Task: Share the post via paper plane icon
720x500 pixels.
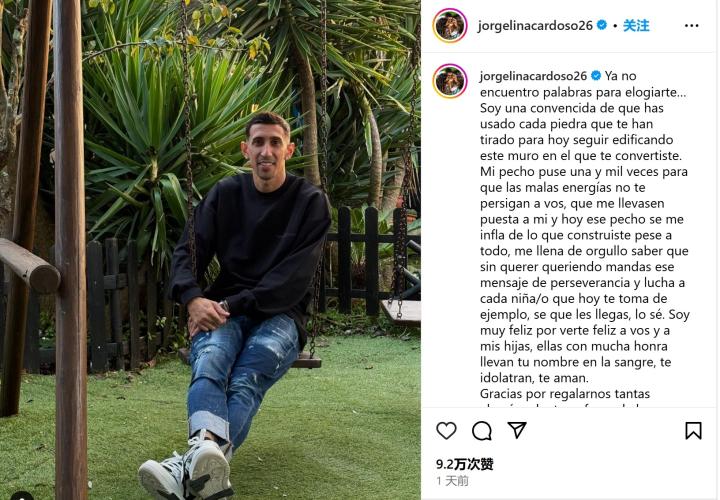Action: pyautogui.click(x=517, y=430)
